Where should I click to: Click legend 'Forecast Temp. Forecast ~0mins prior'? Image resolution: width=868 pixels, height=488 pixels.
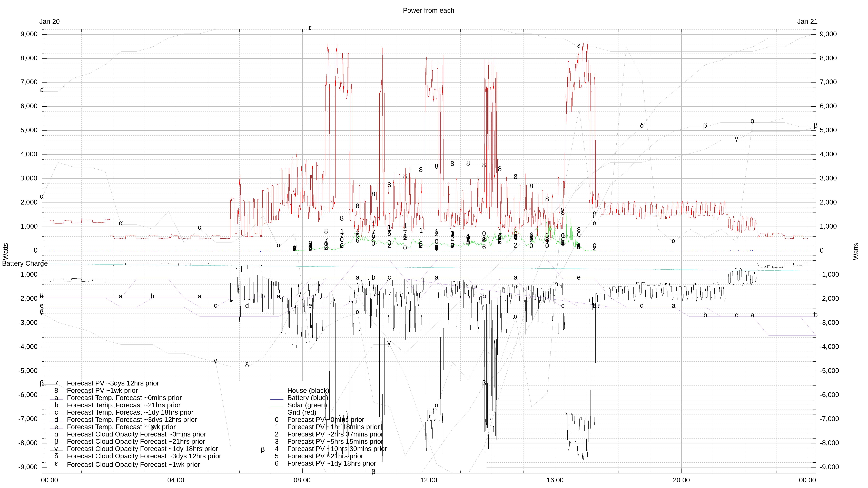click(x=124, y=398)
